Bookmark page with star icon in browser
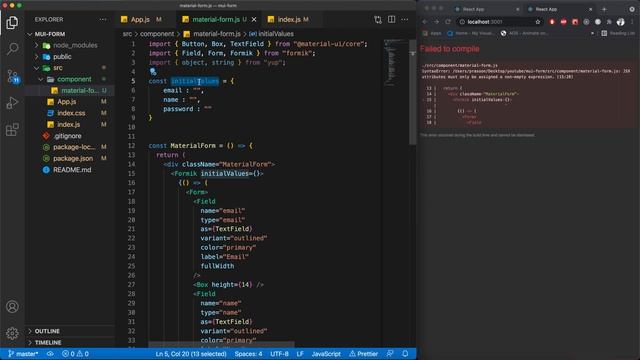 click(538, 22)
